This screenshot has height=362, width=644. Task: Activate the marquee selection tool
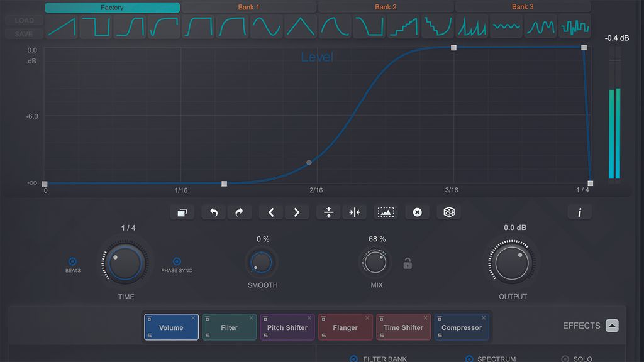tap(386, 212)
